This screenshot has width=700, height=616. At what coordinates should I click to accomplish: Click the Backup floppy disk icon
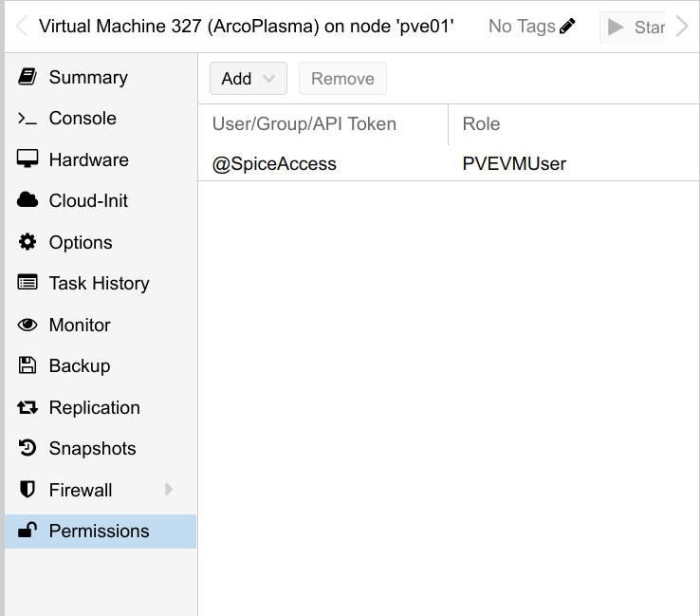coord(28,365)
